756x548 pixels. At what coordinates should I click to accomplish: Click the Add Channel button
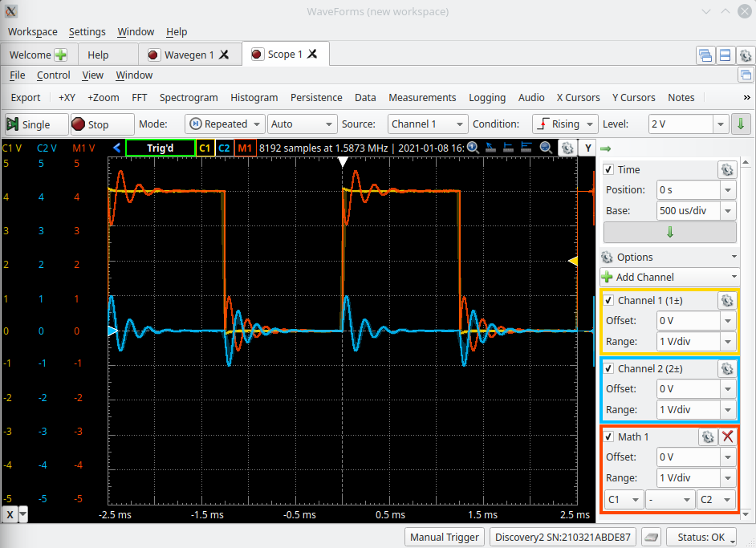(669, 277)
